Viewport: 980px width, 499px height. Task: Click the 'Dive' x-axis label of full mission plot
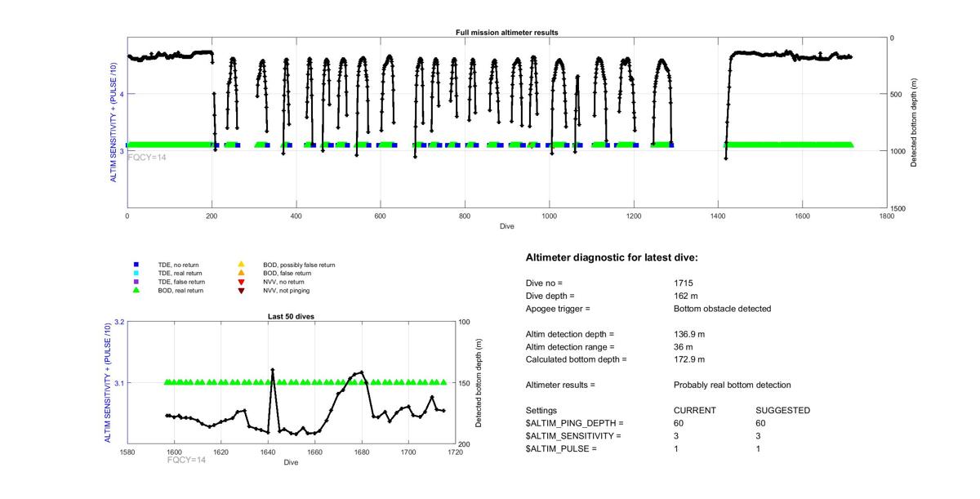click(506, 226)
